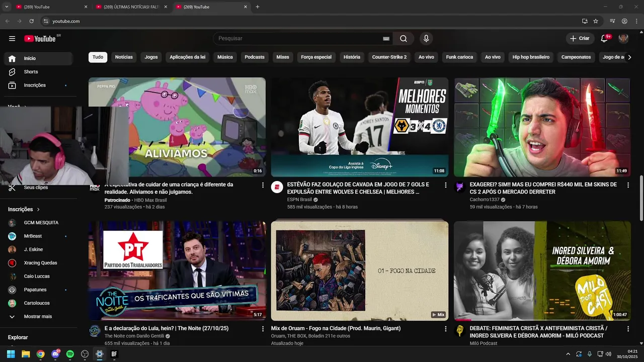
Task: Select the Notícias filter chip
Action: [x=124, y=57]
